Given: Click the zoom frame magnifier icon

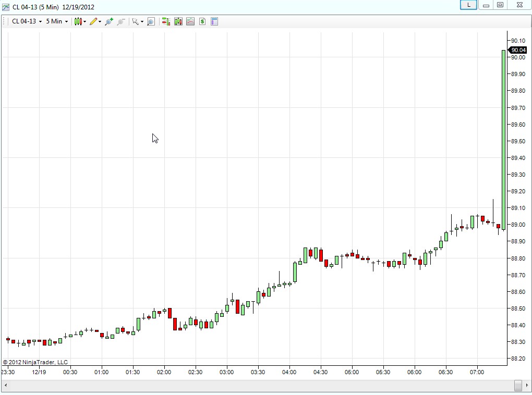Looking at the screenshot, I should point(151,22).
